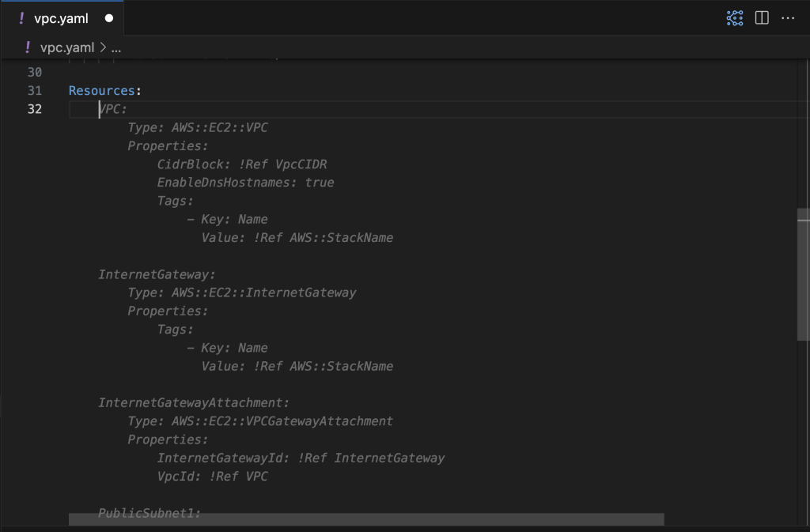Click the YAML icon in the breadcrumb
810x532 pixels.
coord(28,47)
